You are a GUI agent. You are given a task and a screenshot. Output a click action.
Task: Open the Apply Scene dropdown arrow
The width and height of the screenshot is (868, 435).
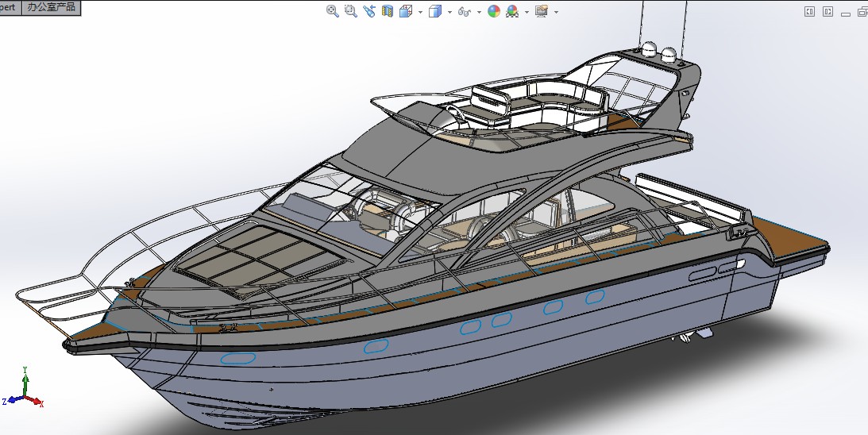coord(526,12)
